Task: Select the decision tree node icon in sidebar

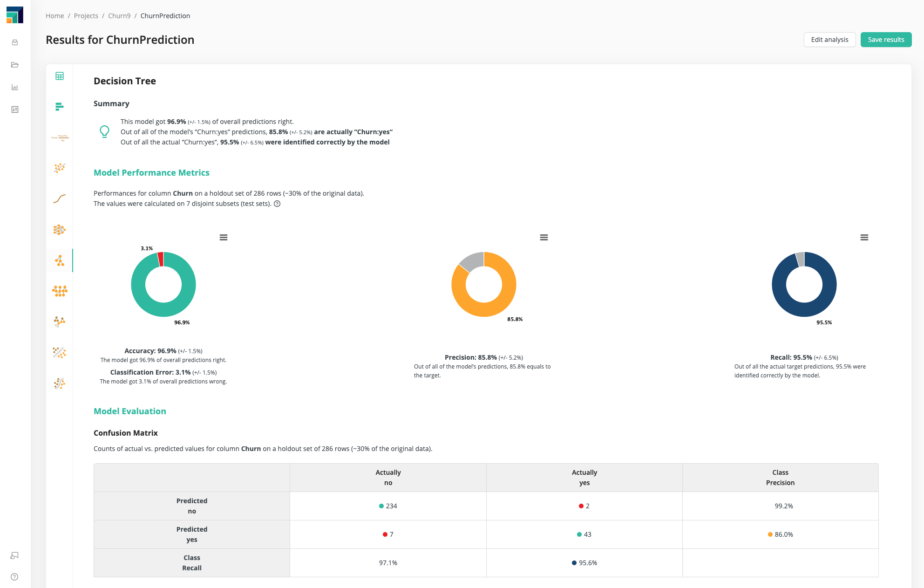Action: (59, 260)
